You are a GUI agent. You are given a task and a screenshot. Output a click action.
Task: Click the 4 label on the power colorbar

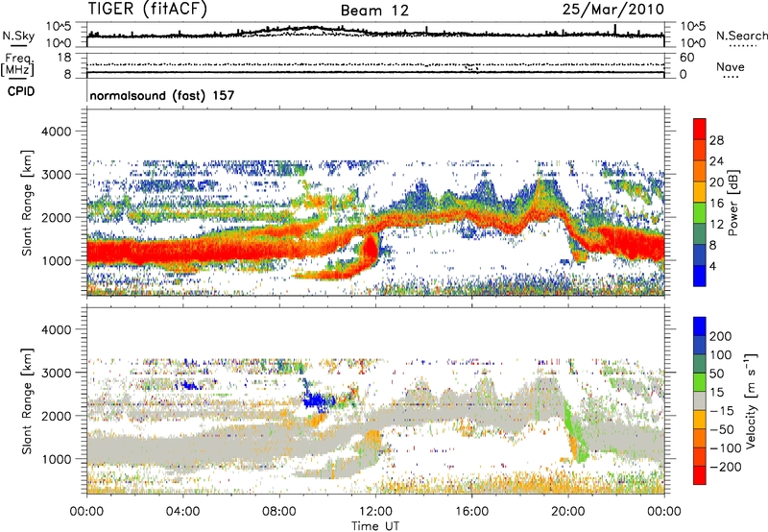(712, 266)
